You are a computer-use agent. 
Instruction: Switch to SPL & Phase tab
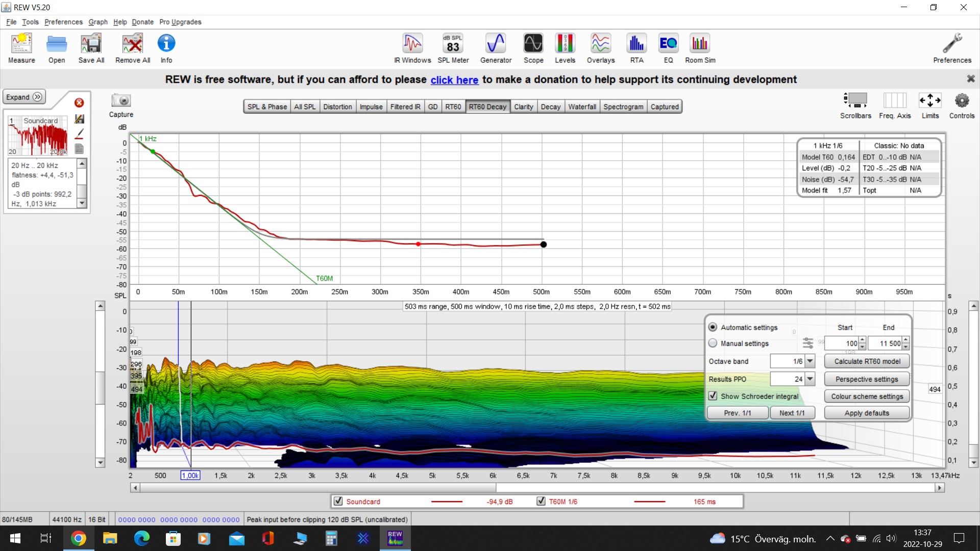(267, 107)
